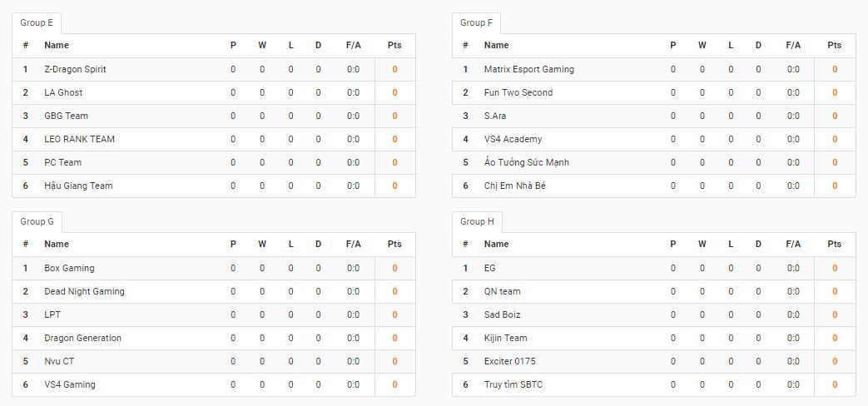Open the Kijin Team entry
The image size is (868, 406).
[505, 338]
